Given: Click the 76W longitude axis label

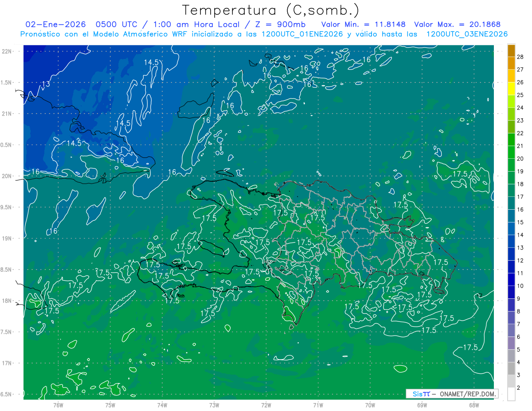Looking at the screenshot, I should pos(58,405).
